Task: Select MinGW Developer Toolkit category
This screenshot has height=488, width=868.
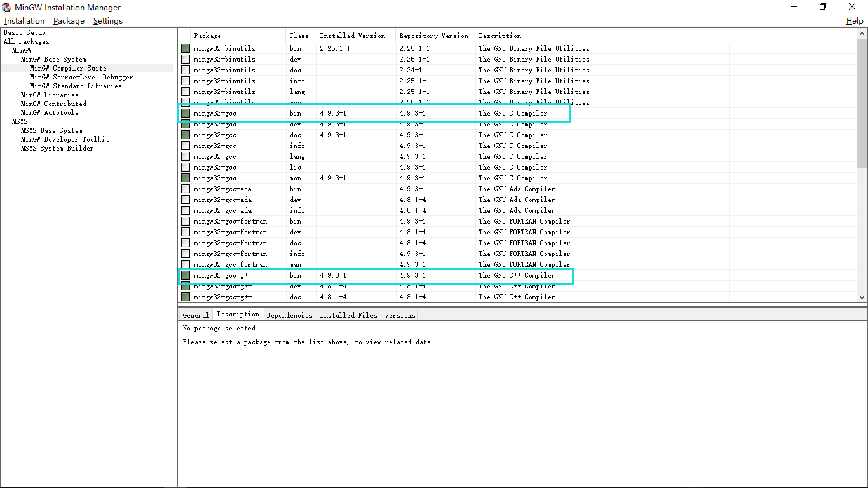Action: pyautogui.click(x=65, y=139)
